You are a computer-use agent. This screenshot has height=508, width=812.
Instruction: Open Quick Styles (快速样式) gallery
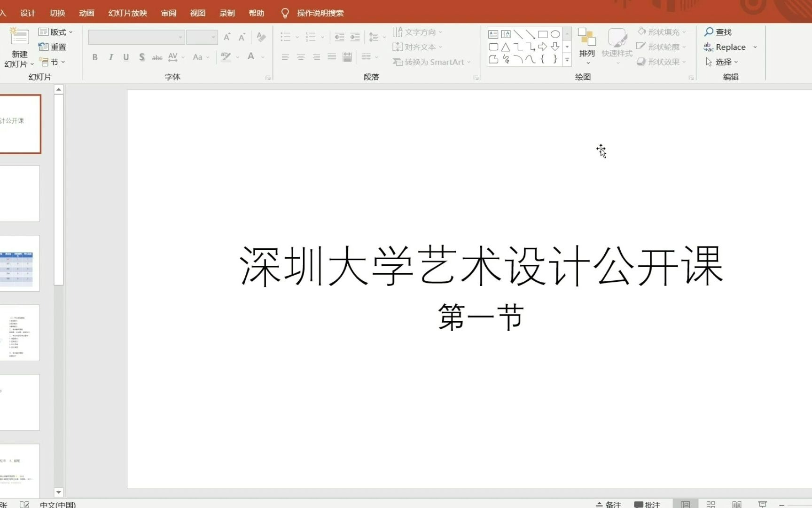[x=617, y=46]
